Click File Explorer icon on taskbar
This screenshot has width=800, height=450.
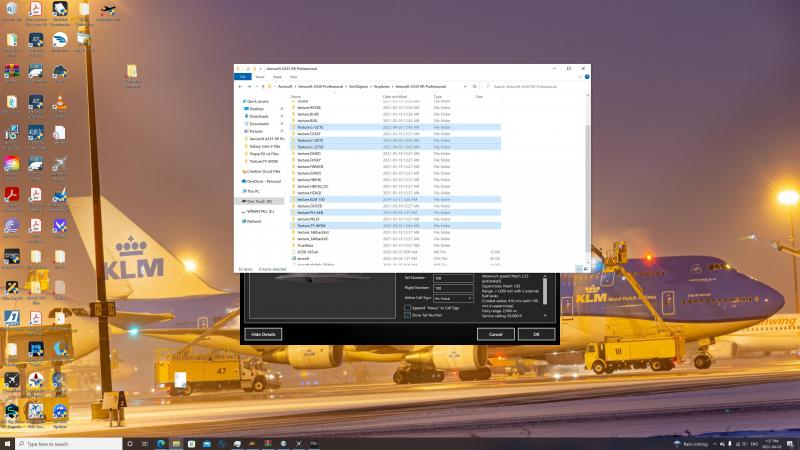click(x=176, y=444)
